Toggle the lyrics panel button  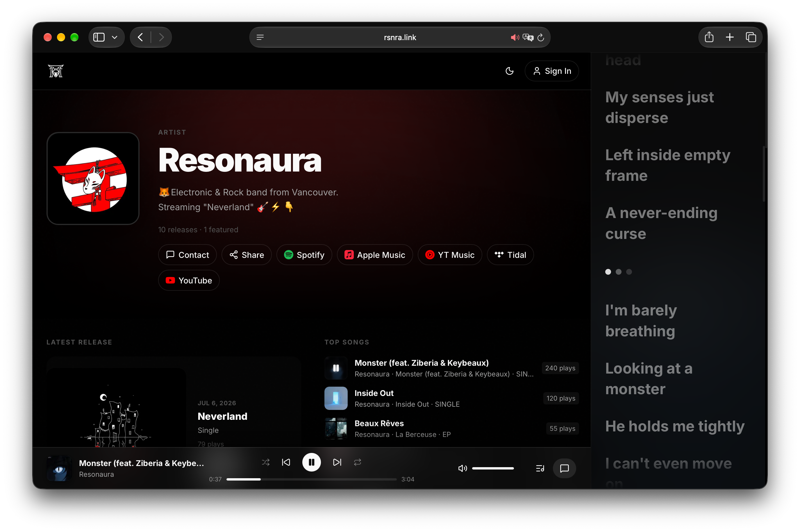tap(564, 468)
